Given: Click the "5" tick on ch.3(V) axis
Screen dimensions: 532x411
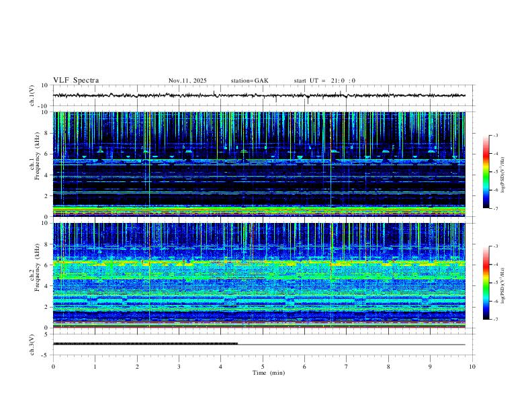Looking at the screenshot, I should (x=46, y=334).
